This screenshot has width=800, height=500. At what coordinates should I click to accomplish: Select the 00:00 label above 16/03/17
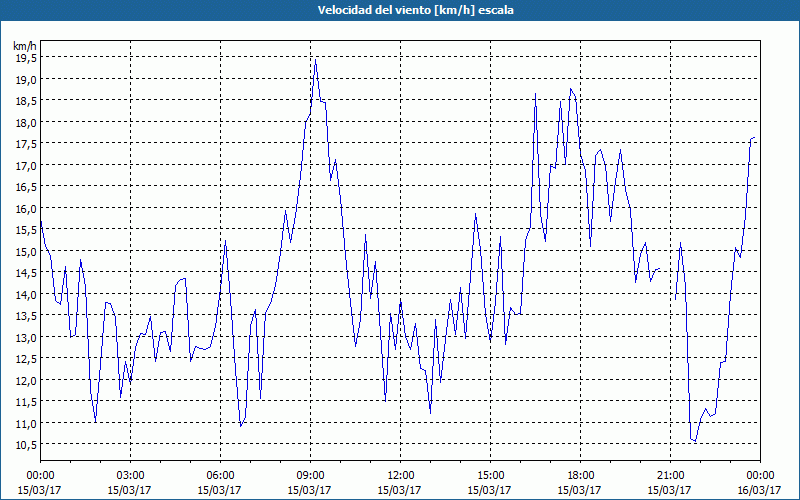760,476
